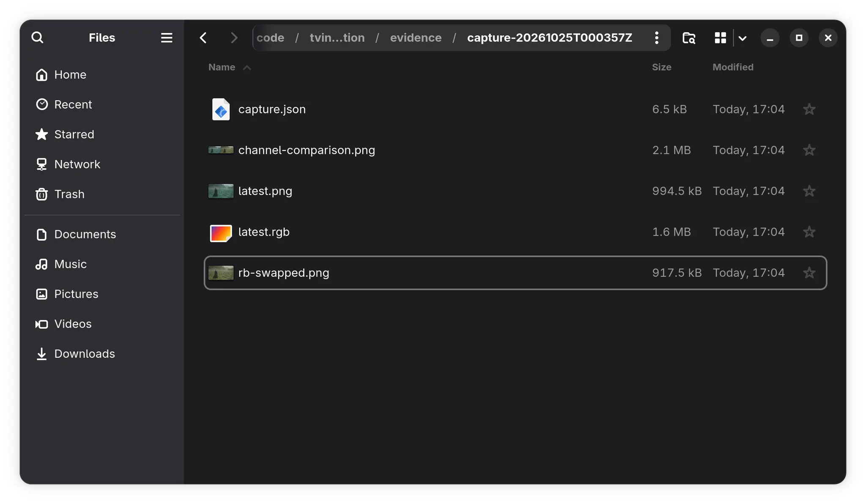This screenshot has height=504, width=866.
Task: Select the latest.png thumbnail
Action: [x=221, y=191]
